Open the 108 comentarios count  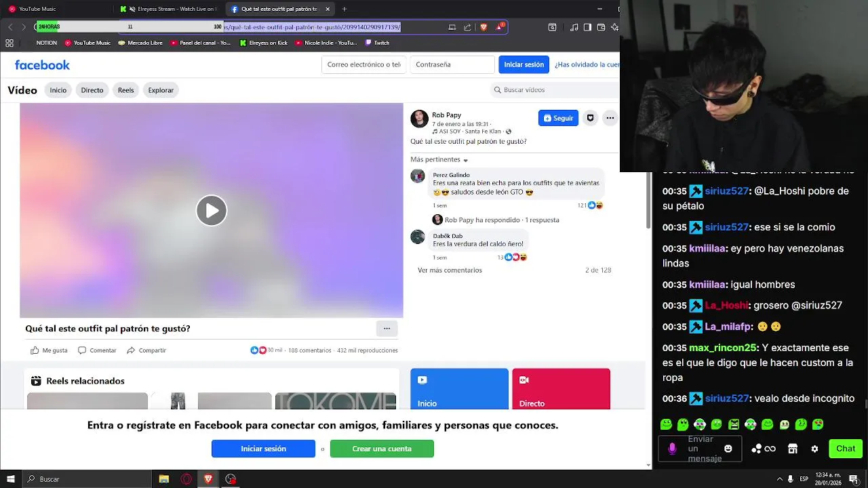tap(309, 350)
